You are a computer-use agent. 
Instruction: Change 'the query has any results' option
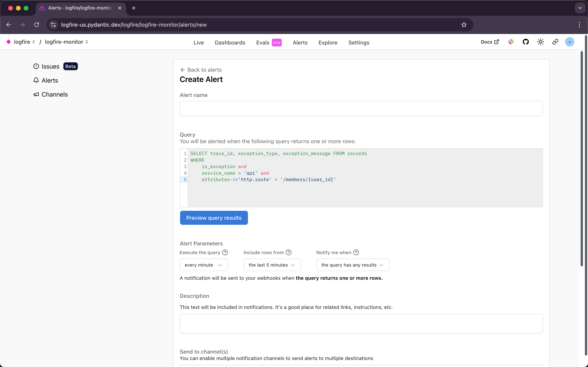click(352, 265)
